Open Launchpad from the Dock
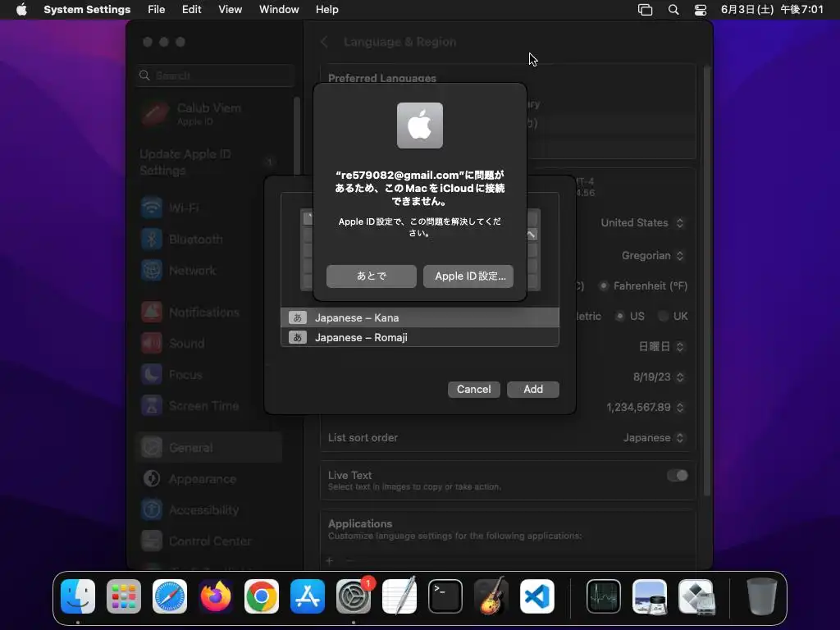Image resolution: width=840 pixels, height=630 pixels. pos(124,596)
